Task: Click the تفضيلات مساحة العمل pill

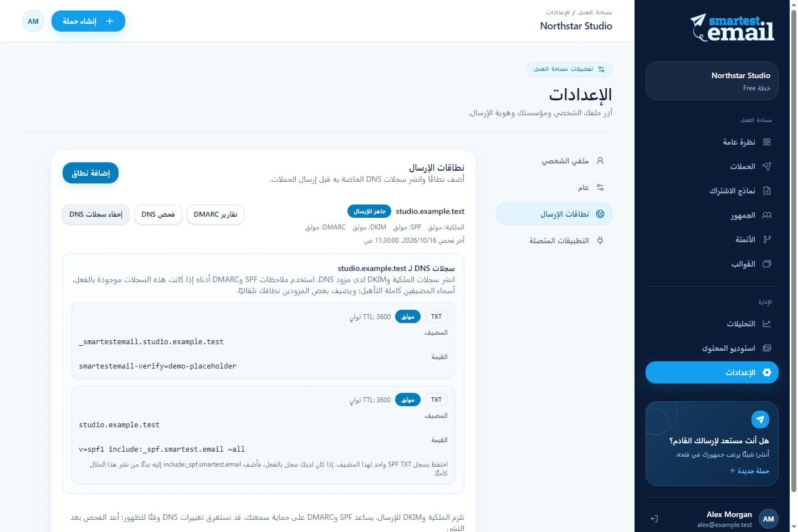Action: click(569, 69)
